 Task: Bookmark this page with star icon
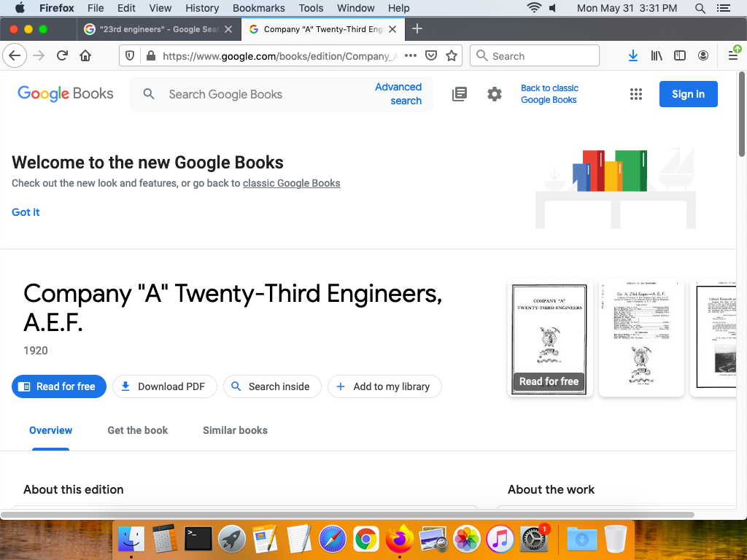click(452, 56)
